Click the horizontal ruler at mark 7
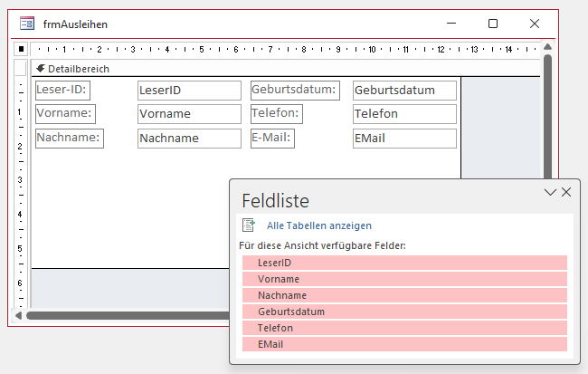This screenshot has height=374, width=588. [x=270, y=49]
